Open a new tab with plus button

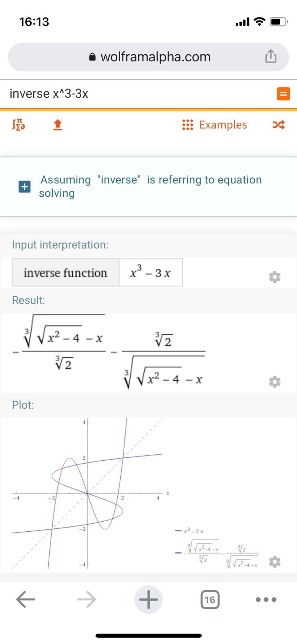(x=148, y=600)
